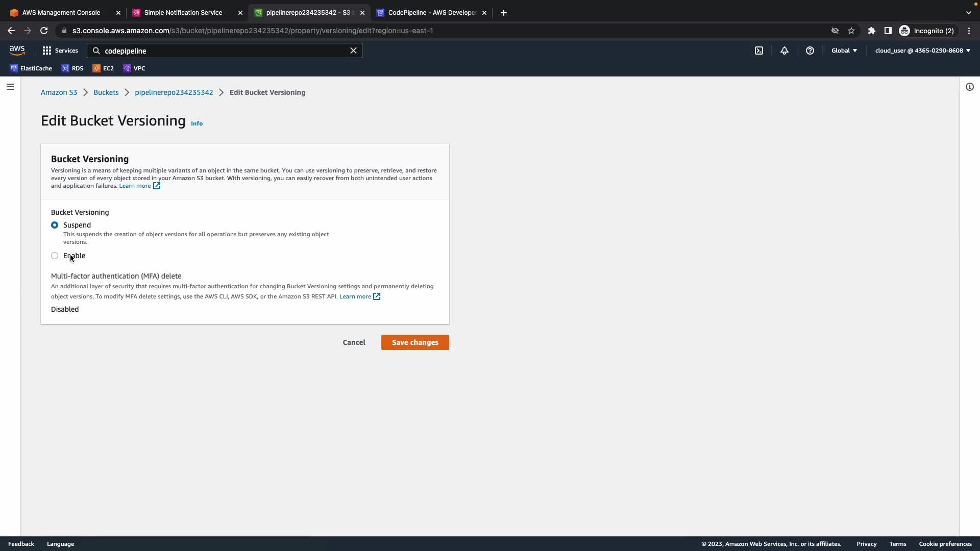Click the Save changes button

coord(415,342)
